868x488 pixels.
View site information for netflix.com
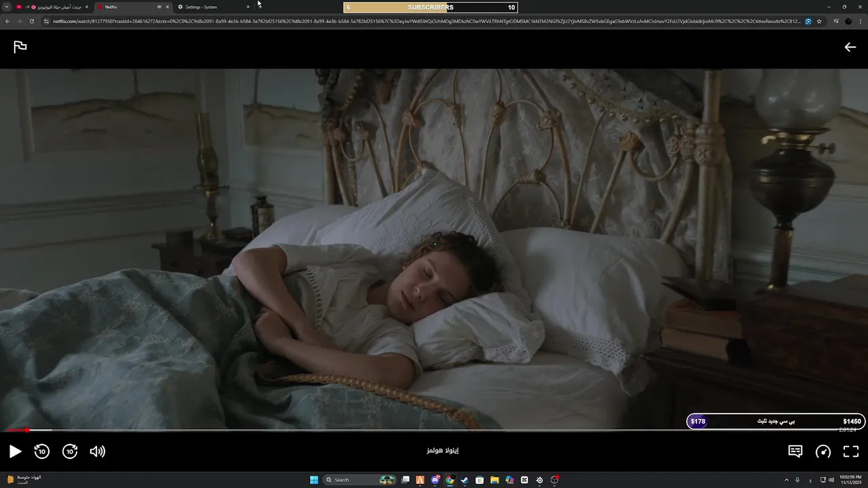pos(47,21)
